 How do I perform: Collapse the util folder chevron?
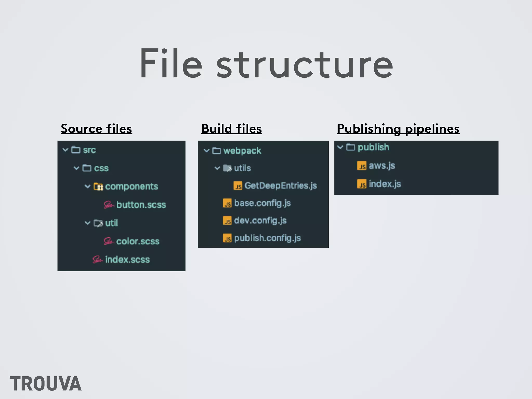click(x=88, y=223)
